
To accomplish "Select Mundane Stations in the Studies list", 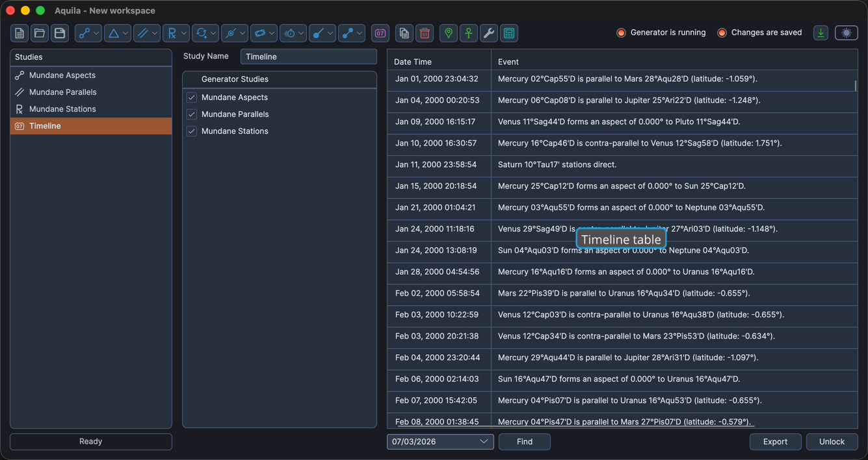I will point(91,109).
